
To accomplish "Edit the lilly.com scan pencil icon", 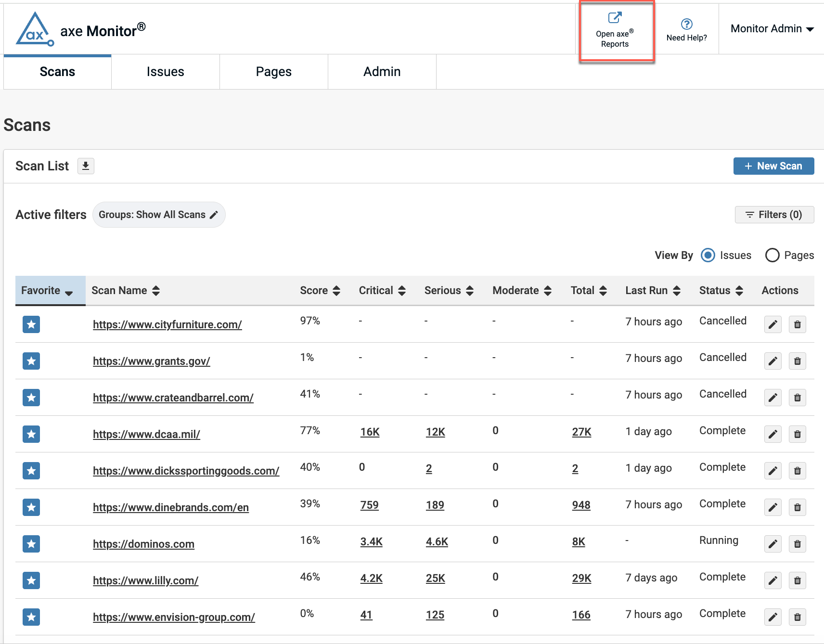I will [772, 580].
